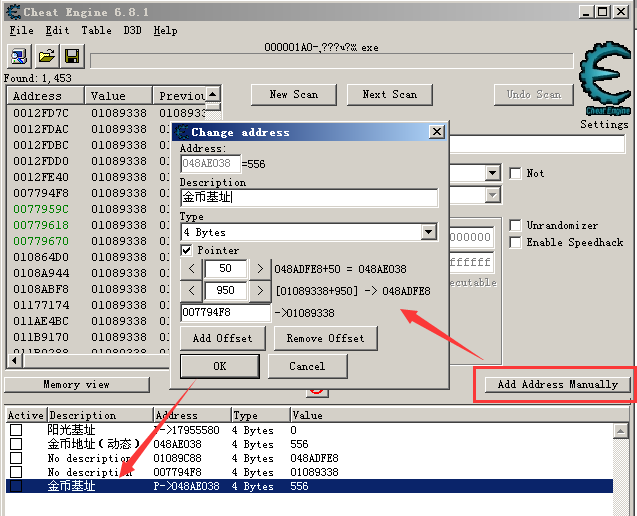The height and width of the screenshot is (516, 637).
Task: Maximize the Cheat Engine window
Action: [603, 12]
